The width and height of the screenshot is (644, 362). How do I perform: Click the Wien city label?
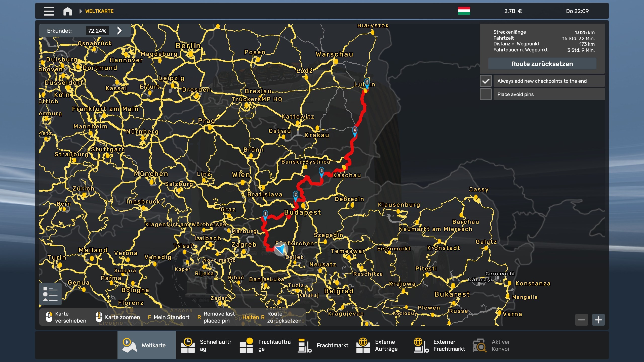241,174
